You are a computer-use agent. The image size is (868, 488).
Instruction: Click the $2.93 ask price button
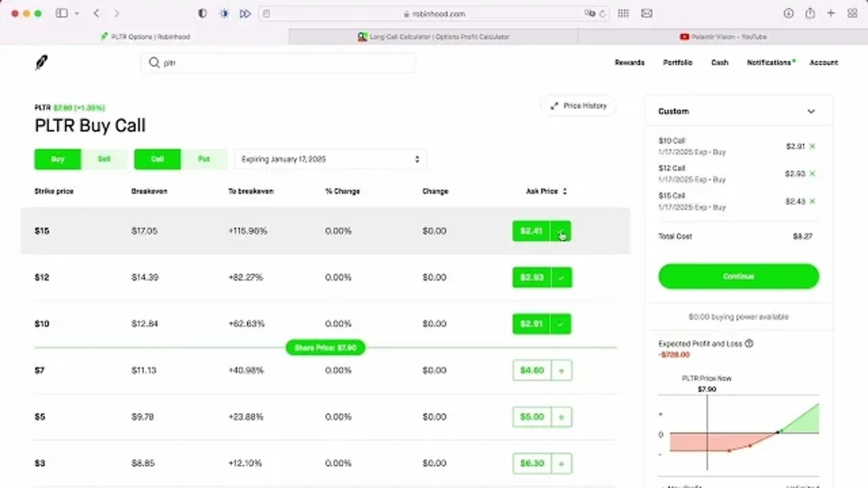[531, 277]
